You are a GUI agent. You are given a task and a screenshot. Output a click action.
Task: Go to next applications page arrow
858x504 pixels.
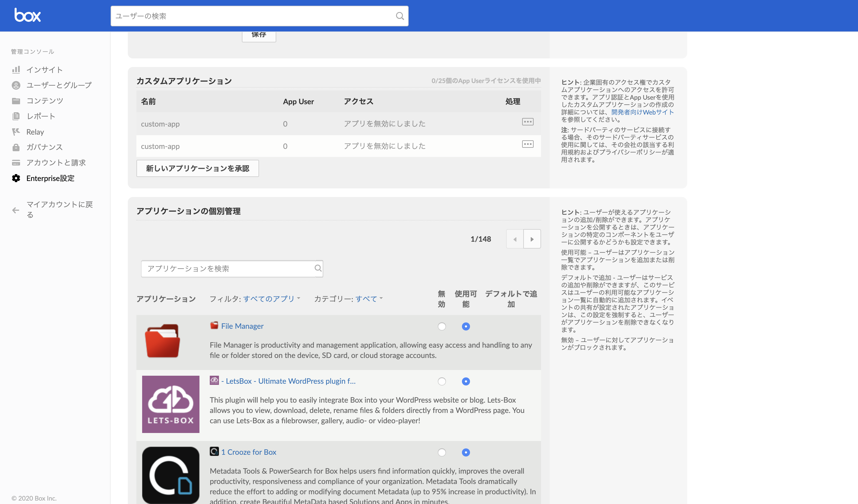pos(532,239)
